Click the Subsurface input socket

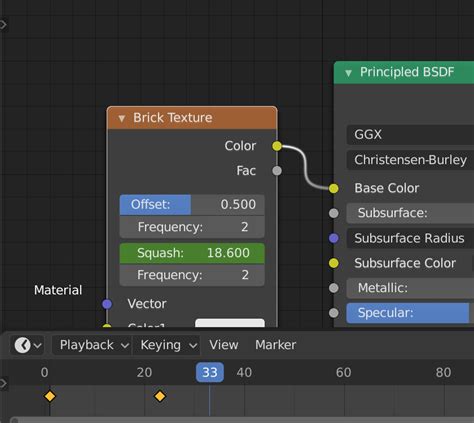pos(334,213)
